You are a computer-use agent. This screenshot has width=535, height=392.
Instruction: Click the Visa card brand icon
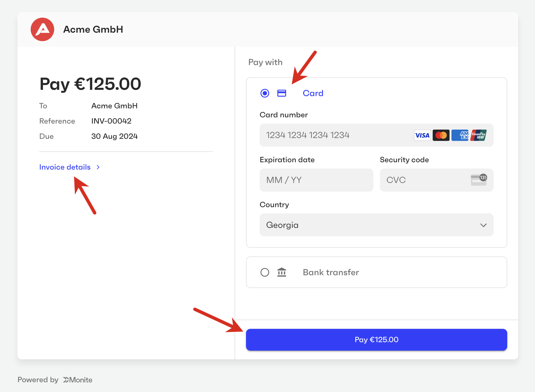(422, 135)
